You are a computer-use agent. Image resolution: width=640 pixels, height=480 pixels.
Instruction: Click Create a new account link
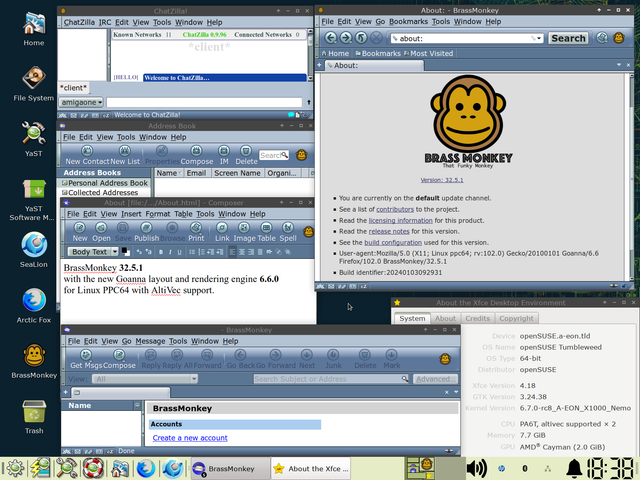pos(190,438)
